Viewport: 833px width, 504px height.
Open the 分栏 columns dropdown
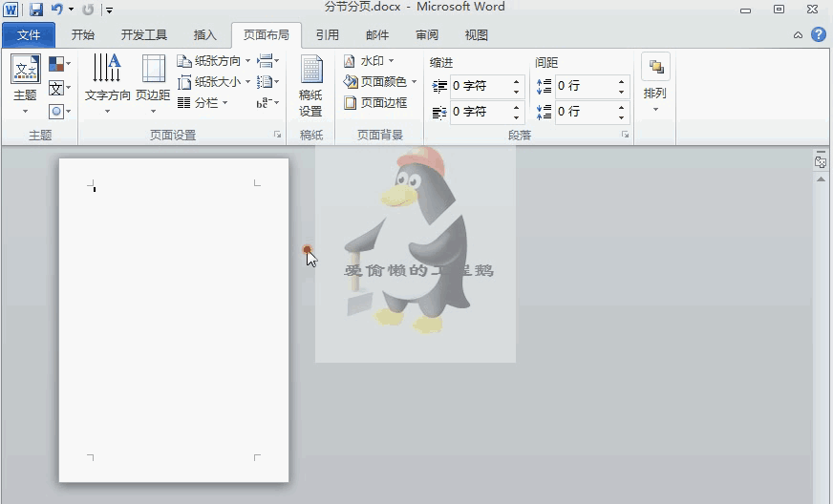point(204,103)
